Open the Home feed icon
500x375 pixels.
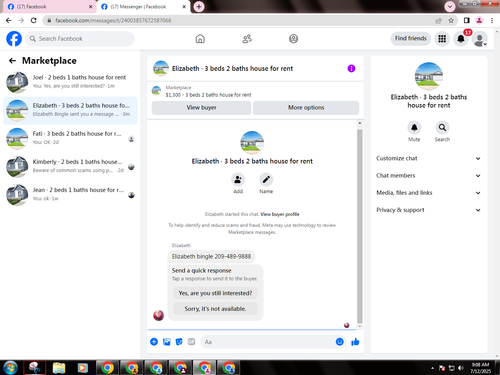click(200, 39)
